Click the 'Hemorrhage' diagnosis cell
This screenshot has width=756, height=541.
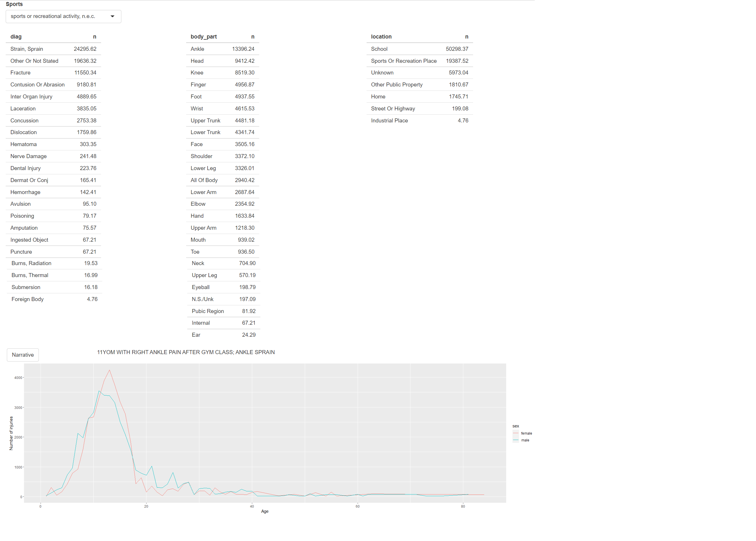tap(25, 192)
